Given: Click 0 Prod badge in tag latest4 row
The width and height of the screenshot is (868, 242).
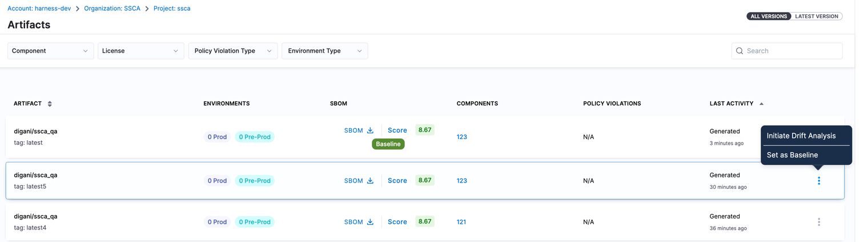Looking at the screenshot, I should coord(217,222).
